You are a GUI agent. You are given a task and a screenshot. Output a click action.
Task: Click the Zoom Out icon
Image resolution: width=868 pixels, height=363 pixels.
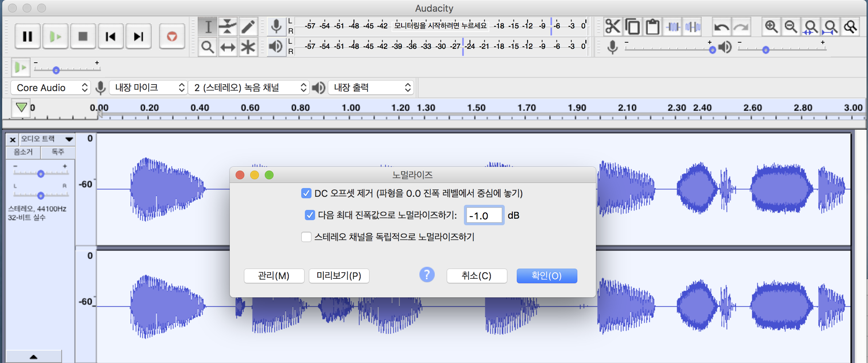pyautogui.click(x=791, y=27)
